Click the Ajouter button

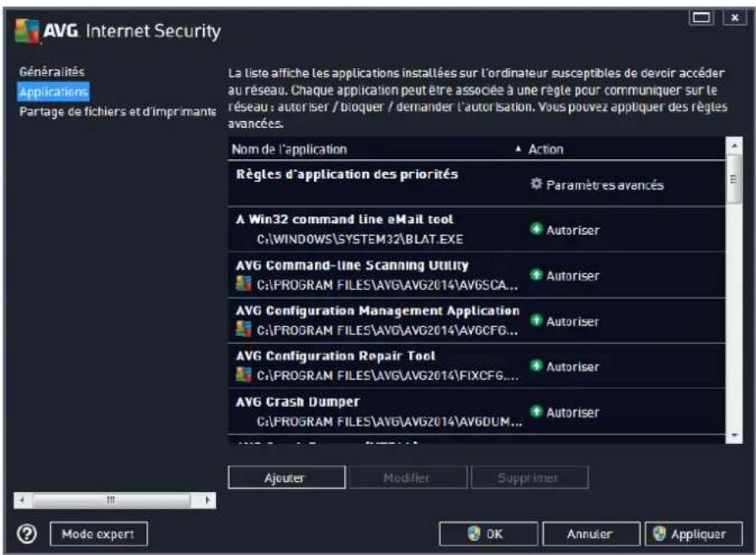click(286, 478)
